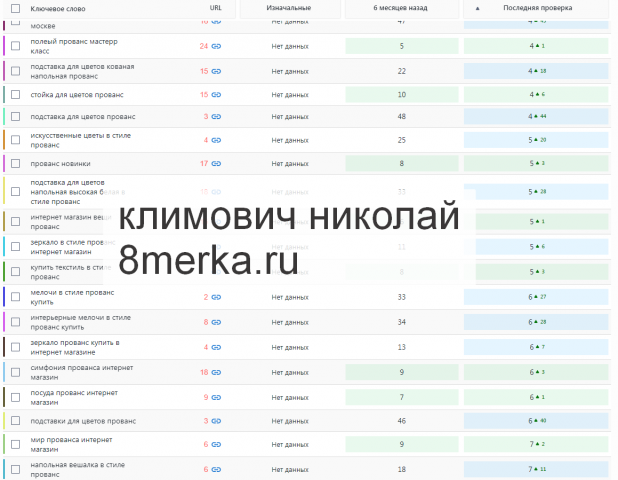
Task: Open URL link icon for 'подставка для цветов кованая напольная прованс'
Action: (216, 71)
